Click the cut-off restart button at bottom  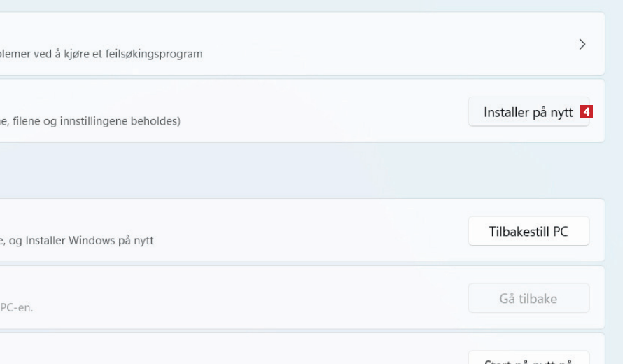pyautogui.click(x=528, y=359)
